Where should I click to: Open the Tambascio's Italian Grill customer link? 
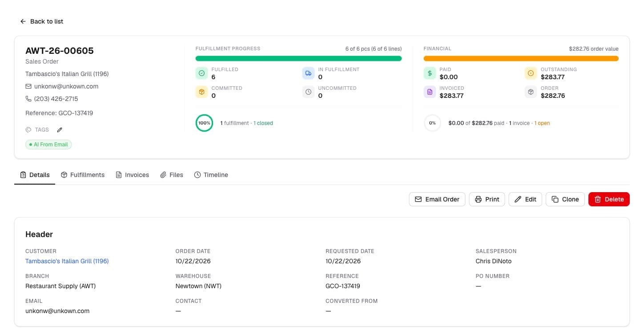(x=67, y=261)
